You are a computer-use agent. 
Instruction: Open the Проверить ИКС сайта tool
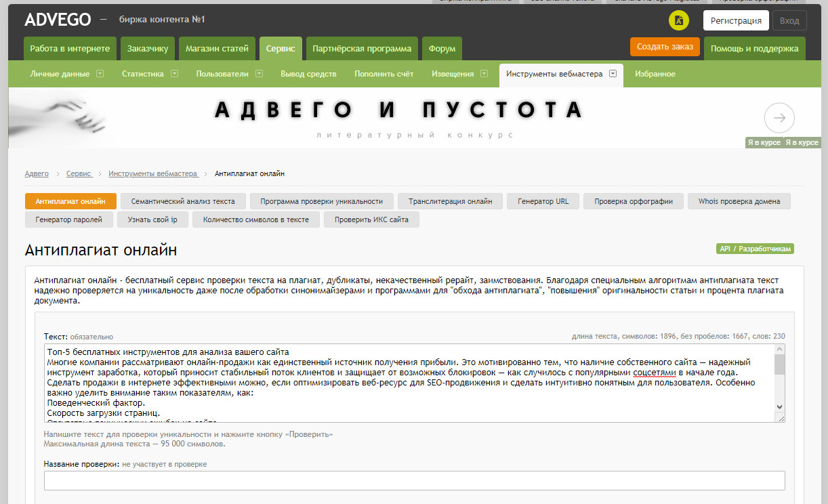click(371, 219)
